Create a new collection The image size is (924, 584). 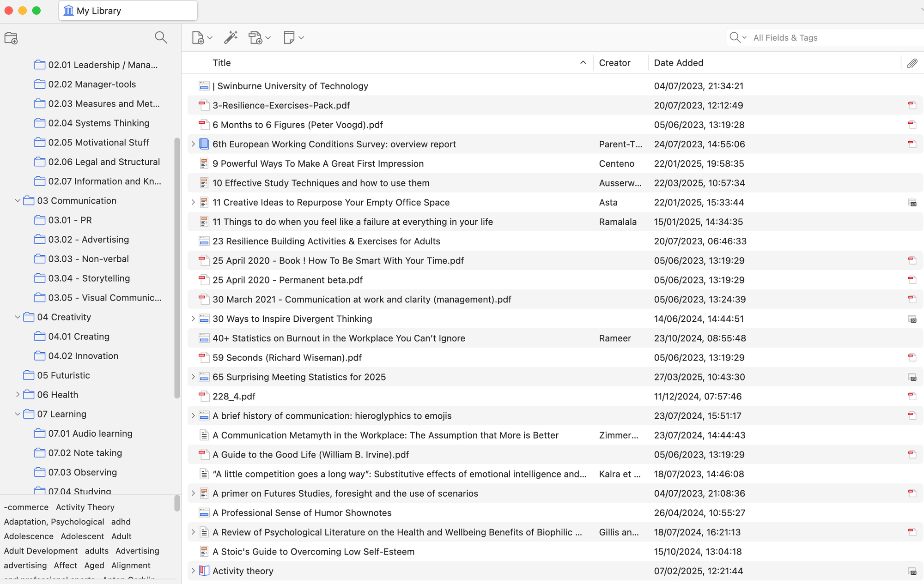(11, 38)
